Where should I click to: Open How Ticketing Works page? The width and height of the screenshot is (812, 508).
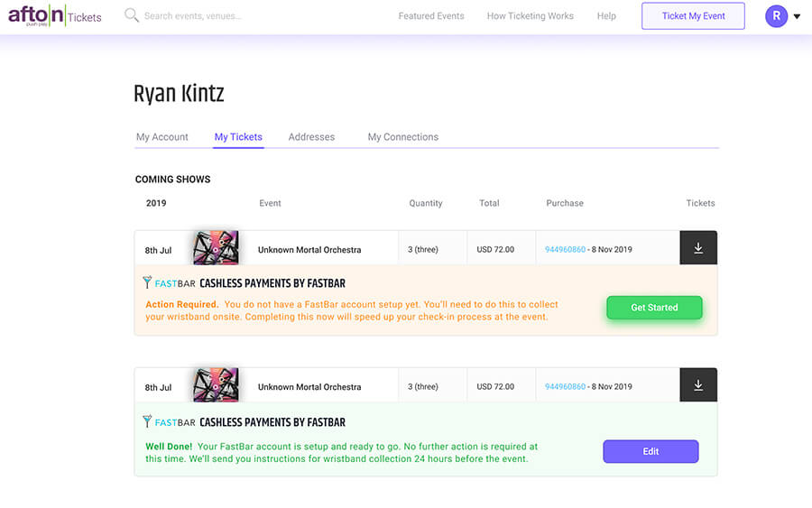pyautogui.click(x=530, y=16)
